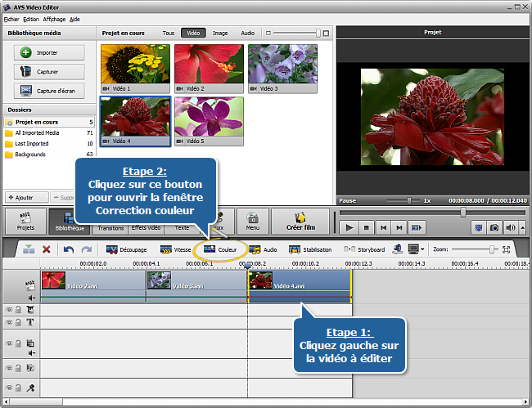
Task: Toggle eye visibility on the text track
Action: pos(9,322)
